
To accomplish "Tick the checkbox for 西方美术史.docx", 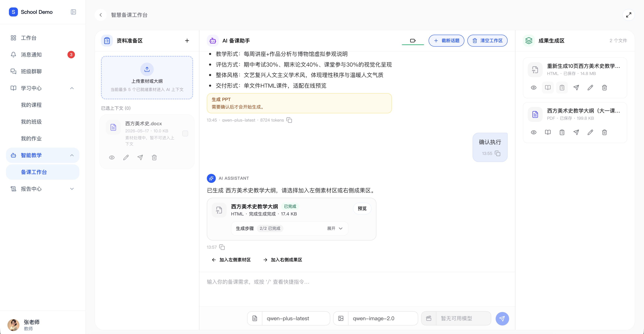I will click(x=185, y=133).
